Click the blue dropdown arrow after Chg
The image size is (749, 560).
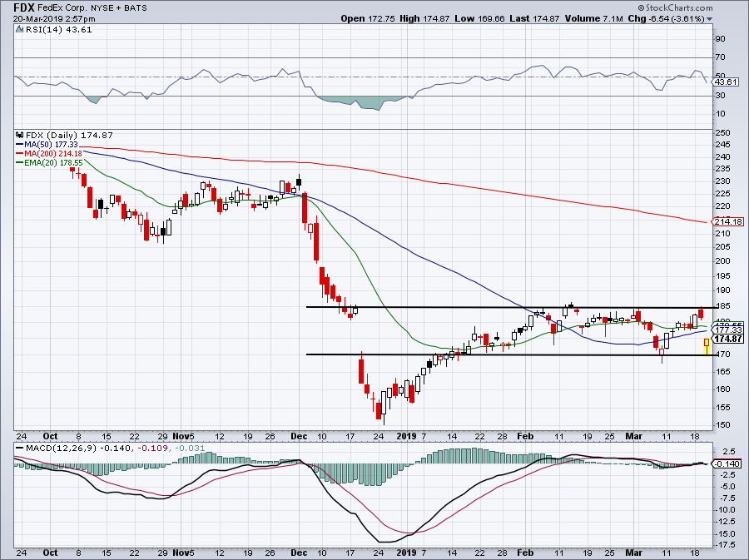709,19
